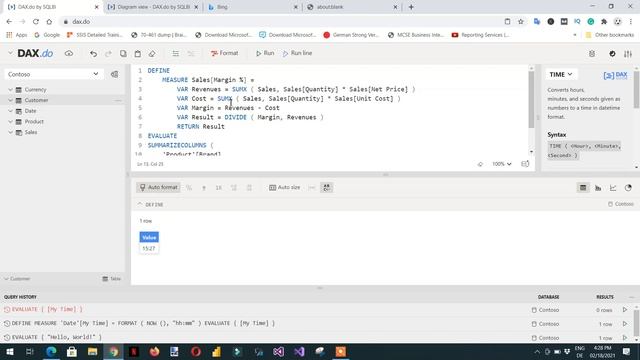Screen dimensions: 640x360
Task: Copy the query with the copy icon
Action: coord(123,53)
